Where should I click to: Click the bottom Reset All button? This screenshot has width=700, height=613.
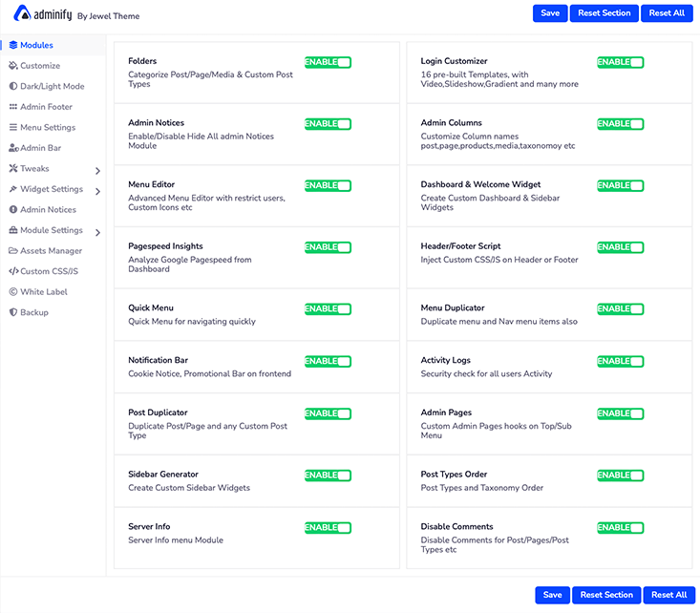(x=668, y=595)
